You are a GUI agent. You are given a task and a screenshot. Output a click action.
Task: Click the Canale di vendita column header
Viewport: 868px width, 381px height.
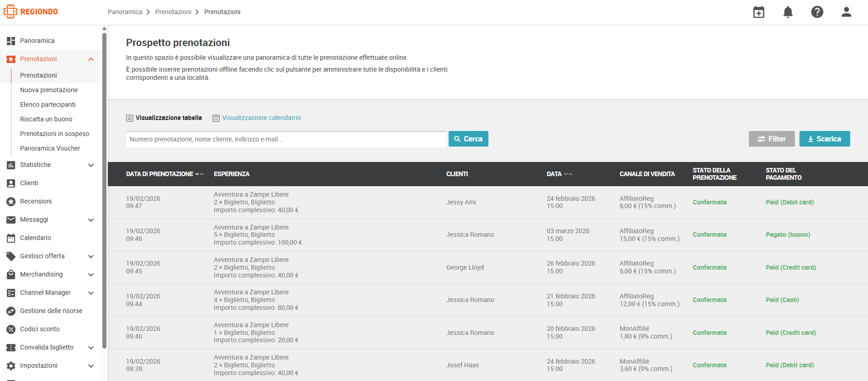(x=647, y=174)
